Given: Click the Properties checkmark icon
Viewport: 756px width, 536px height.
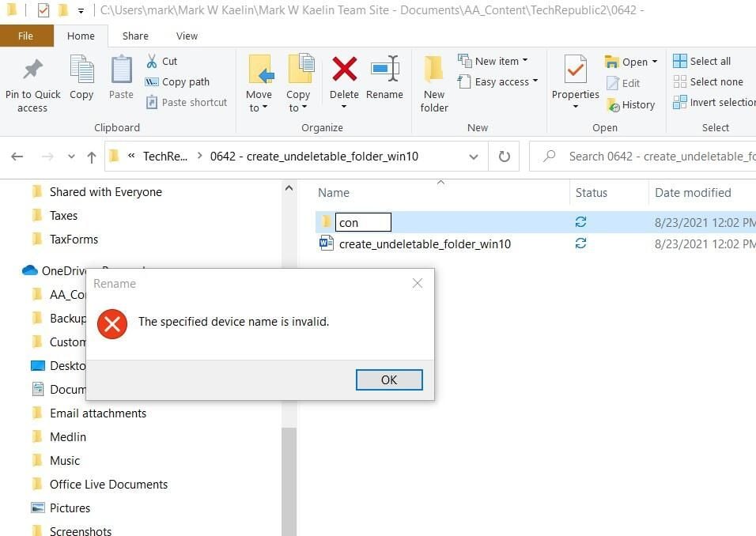Looking at the screenshot, I should click(x=575, y=70).
